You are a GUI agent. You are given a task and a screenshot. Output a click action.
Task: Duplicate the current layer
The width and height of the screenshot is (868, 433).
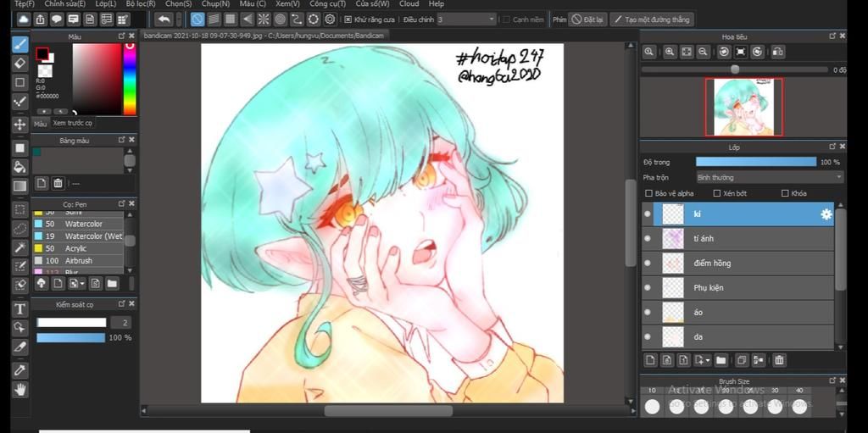tap(742, 360)
